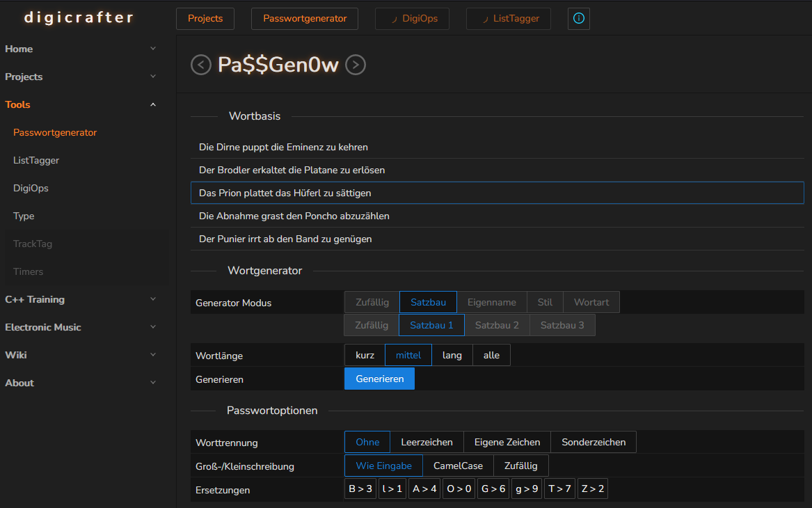This screenshot has height=508, width=812.
Task: Select TrackTag in the sidebar
Action: 32,244
